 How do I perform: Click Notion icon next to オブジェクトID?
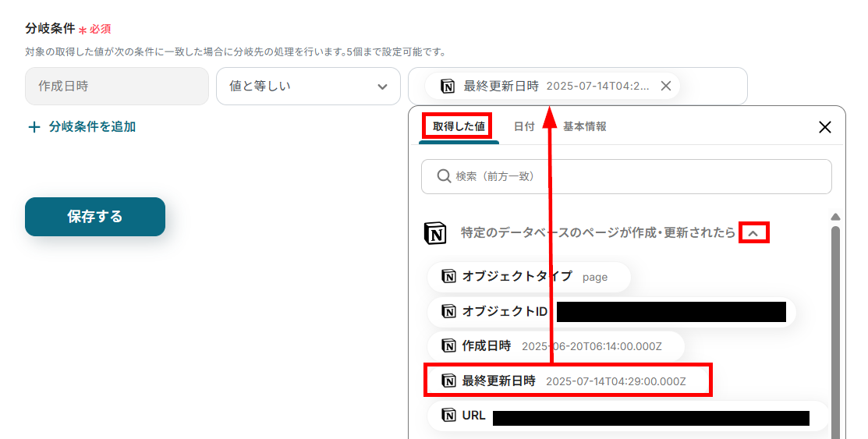click(x=448, y=311)
